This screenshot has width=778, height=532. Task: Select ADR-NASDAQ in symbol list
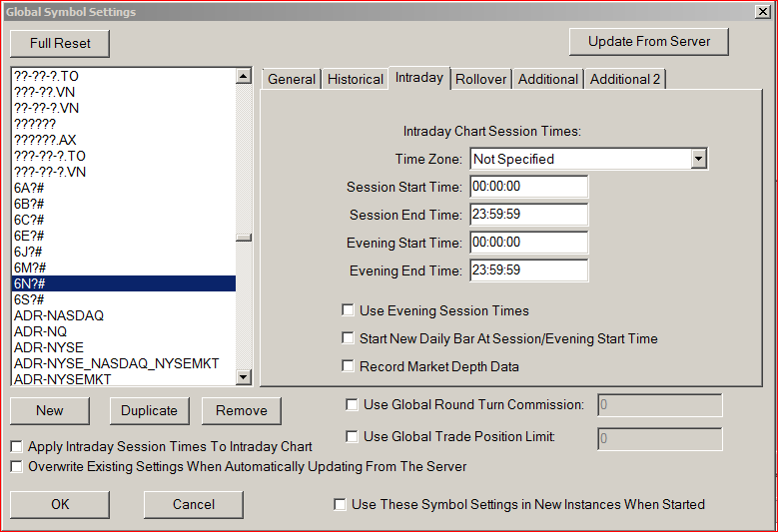coord(124,315)
